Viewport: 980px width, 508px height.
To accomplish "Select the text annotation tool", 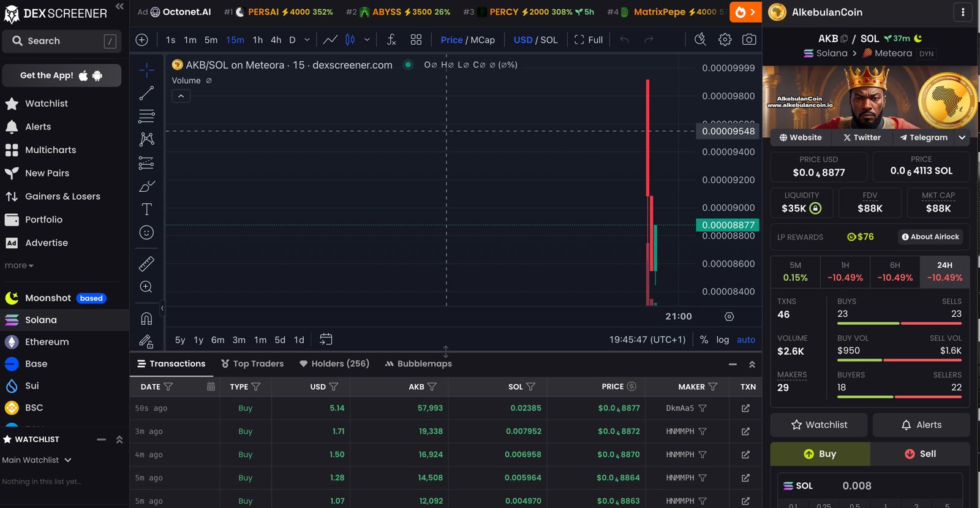I will click(146, 210).
